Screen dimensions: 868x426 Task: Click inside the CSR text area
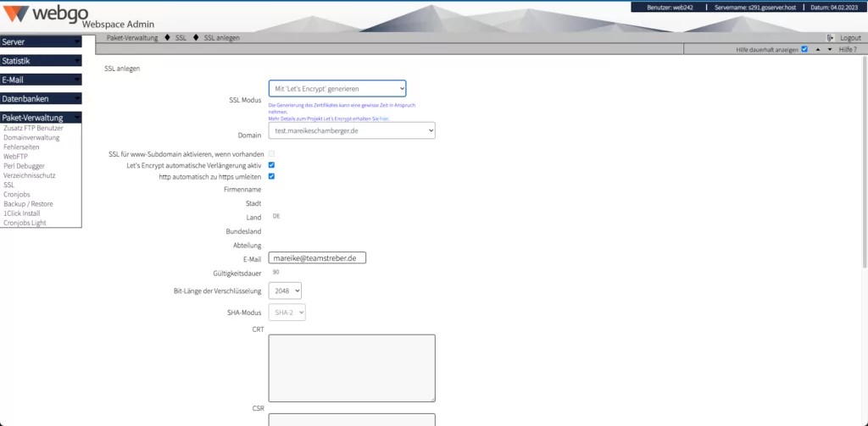point(352,420)
